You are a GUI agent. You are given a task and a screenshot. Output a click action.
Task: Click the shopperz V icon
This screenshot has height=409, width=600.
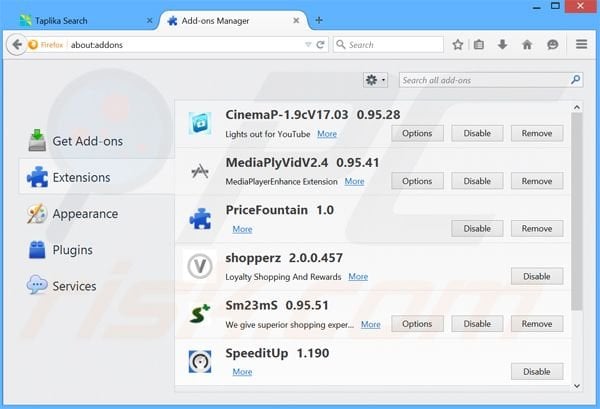[200, 266]
